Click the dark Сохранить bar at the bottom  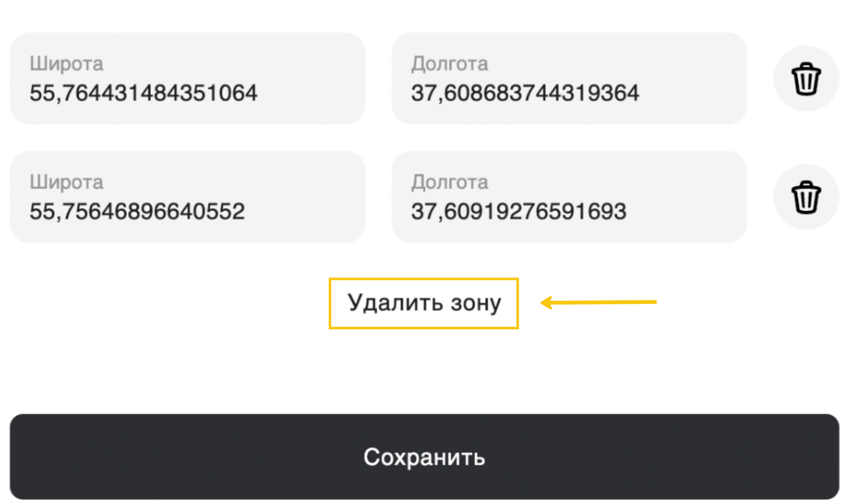point(424,457)
